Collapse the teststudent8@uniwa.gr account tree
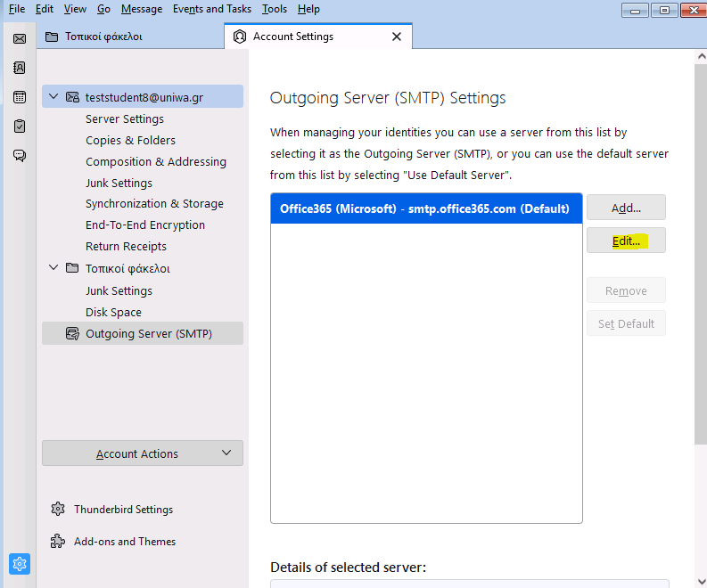This screenshot has width=707, height=588. [53, 96]
